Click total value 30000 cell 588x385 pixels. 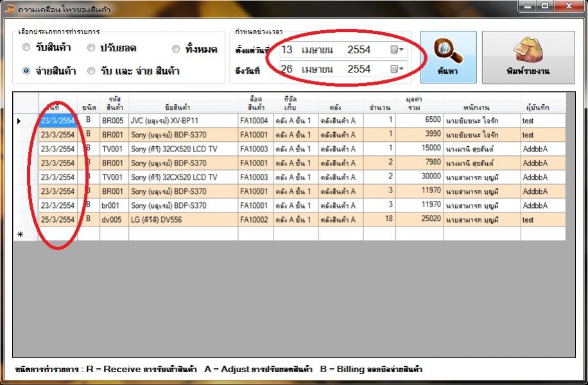(x=420, y=177)
